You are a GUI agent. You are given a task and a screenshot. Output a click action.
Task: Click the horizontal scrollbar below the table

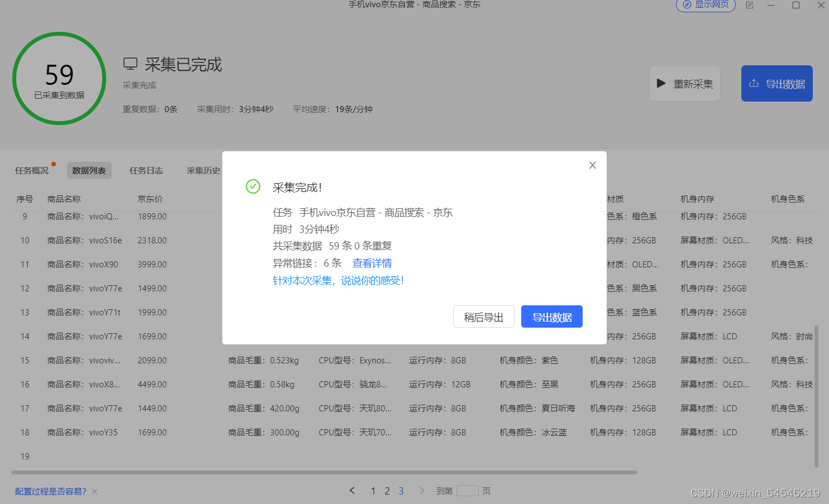[324, 472]
